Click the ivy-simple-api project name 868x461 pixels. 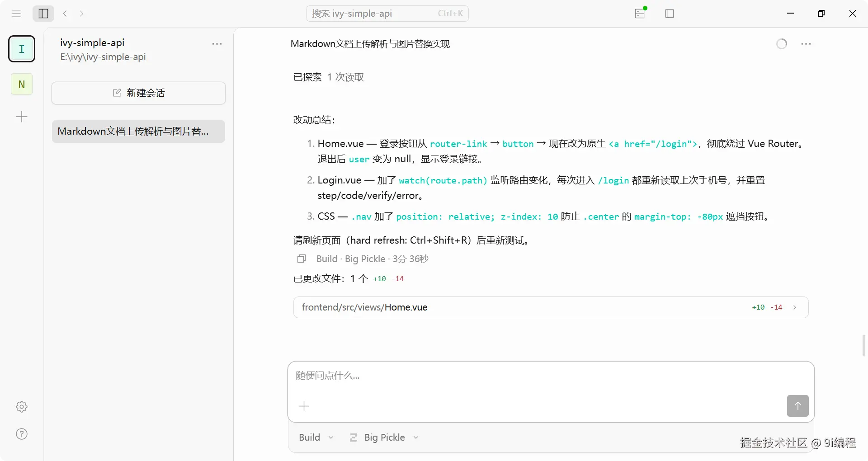92,43
